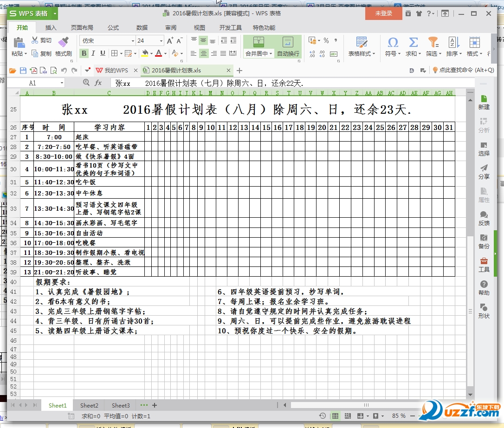The width and height of the screenshot is (504, 428).
Task: Toggle top vertical alignment
Action: click(x=194, y=40)
